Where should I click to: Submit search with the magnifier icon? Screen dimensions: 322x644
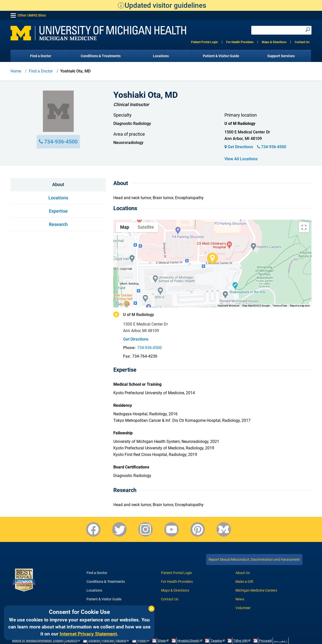coord(308,30)
